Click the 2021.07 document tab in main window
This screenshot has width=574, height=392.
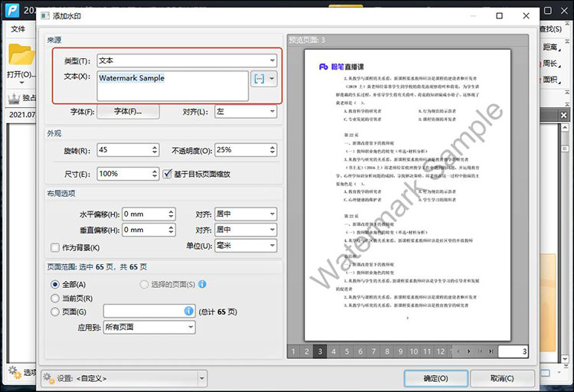click(x=22, y=115)
